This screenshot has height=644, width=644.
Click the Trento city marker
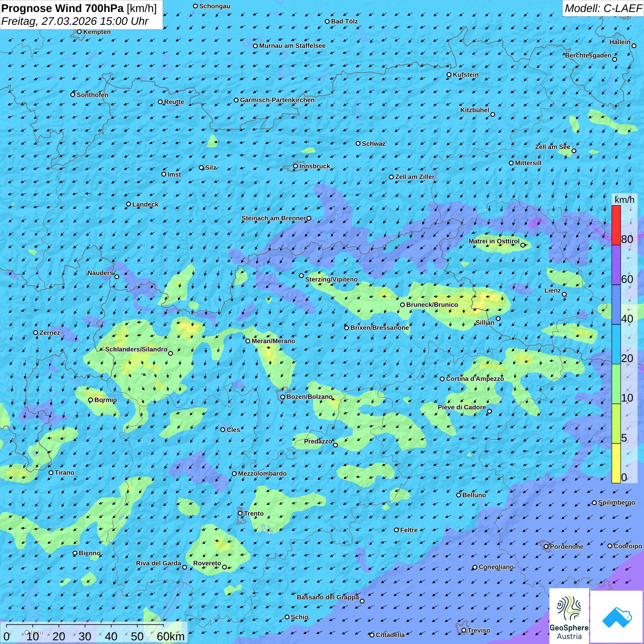[x=240, y=513]
